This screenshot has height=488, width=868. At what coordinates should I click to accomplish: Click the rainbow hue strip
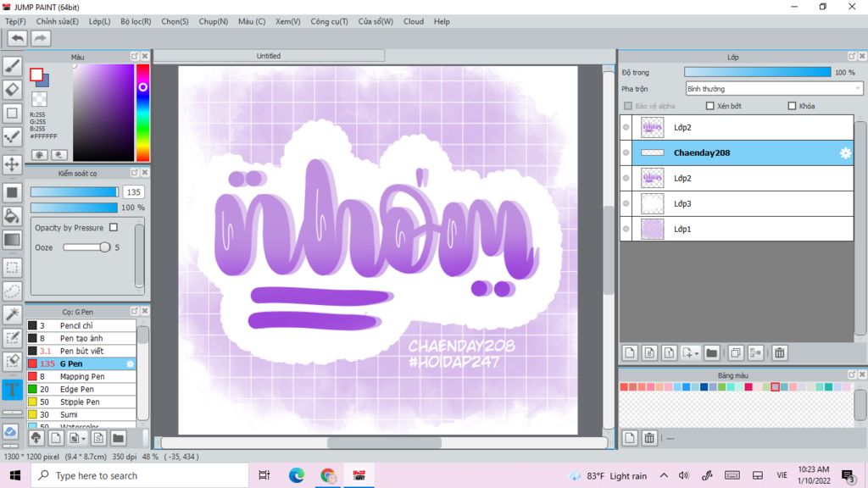tap(142, 113)
